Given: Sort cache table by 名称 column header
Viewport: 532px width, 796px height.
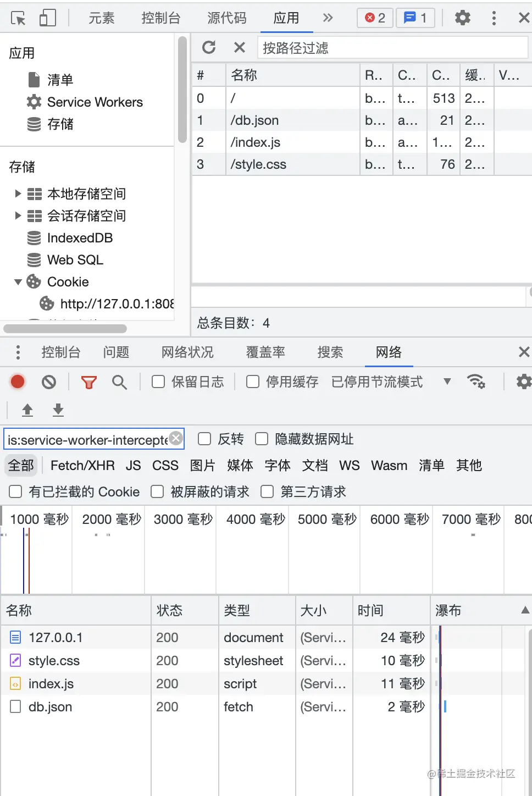Looking at the screenshot, I should (292, 75).
